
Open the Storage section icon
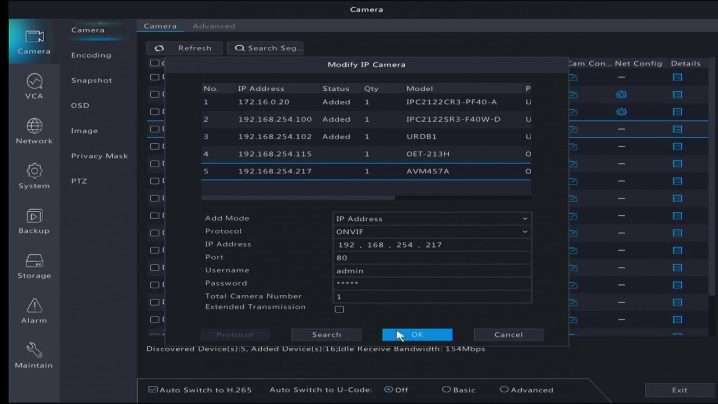pos(34,265)
